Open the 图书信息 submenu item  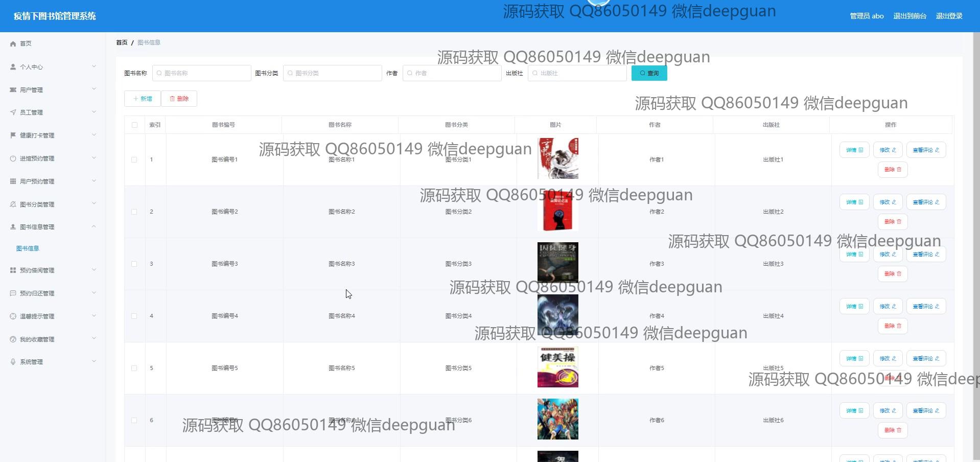tap(28, 248)
